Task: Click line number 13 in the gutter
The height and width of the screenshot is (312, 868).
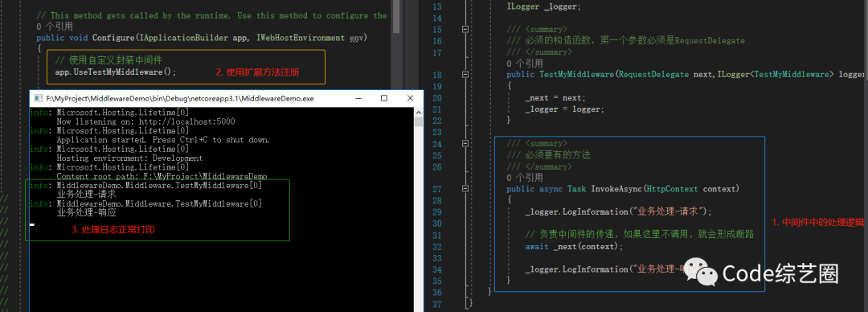Action: (437, 6)
